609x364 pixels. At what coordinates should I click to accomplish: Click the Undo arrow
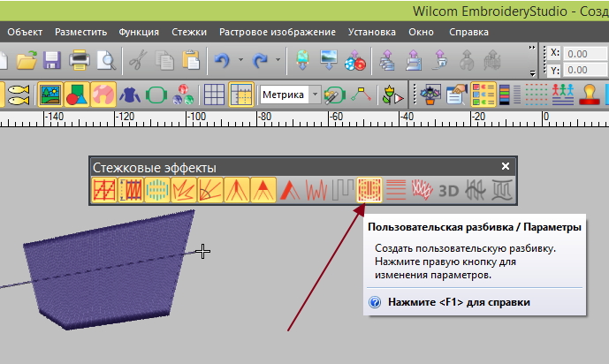[222, 60]
